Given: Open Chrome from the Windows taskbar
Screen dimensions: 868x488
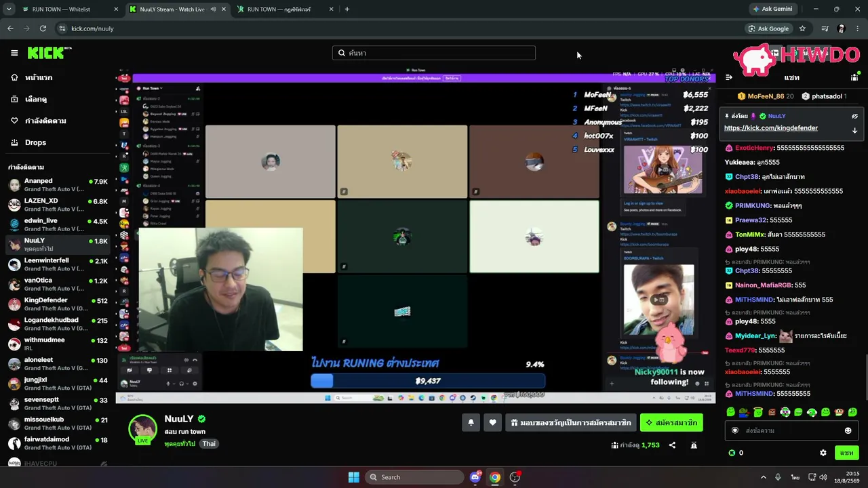Looking at the screenshot, I should point(495,477).
